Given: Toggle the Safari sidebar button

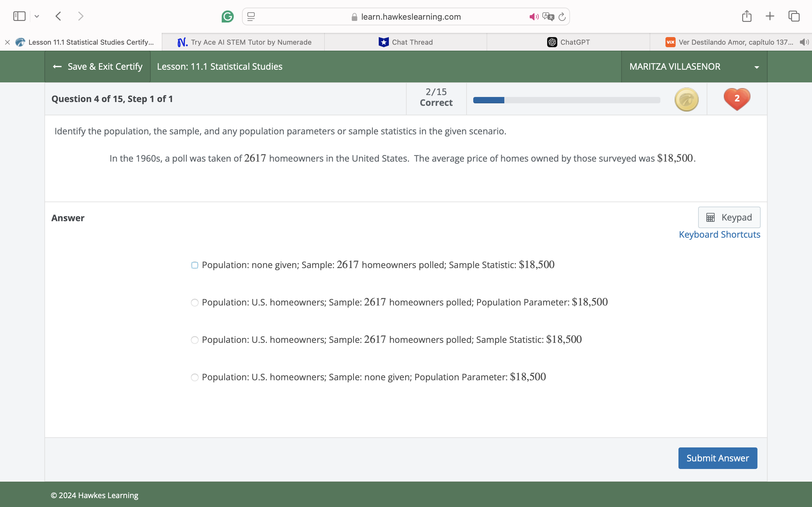Looking at the screenshot, I should pos(19,16).
